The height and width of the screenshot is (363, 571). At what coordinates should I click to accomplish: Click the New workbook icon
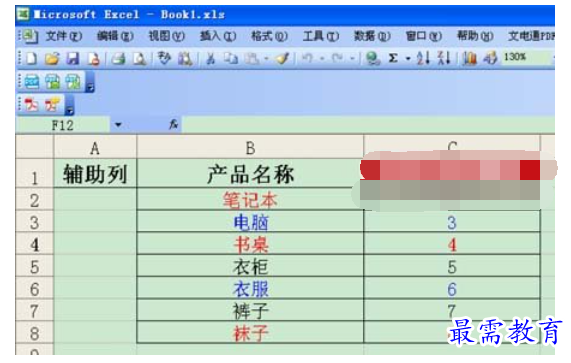click(31, 58)
